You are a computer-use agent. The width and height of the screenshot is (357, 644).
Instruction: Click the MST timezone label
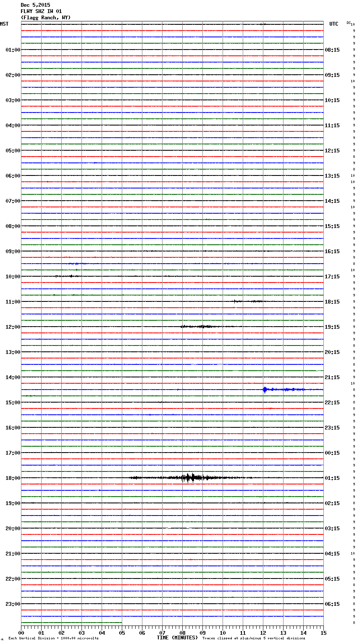(x=4, y=24)
